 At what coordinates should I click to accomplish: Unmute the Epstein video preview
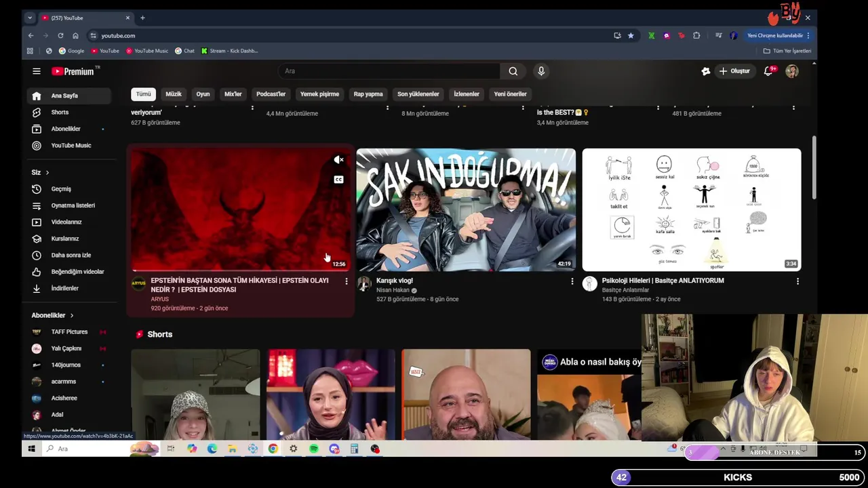338,160
